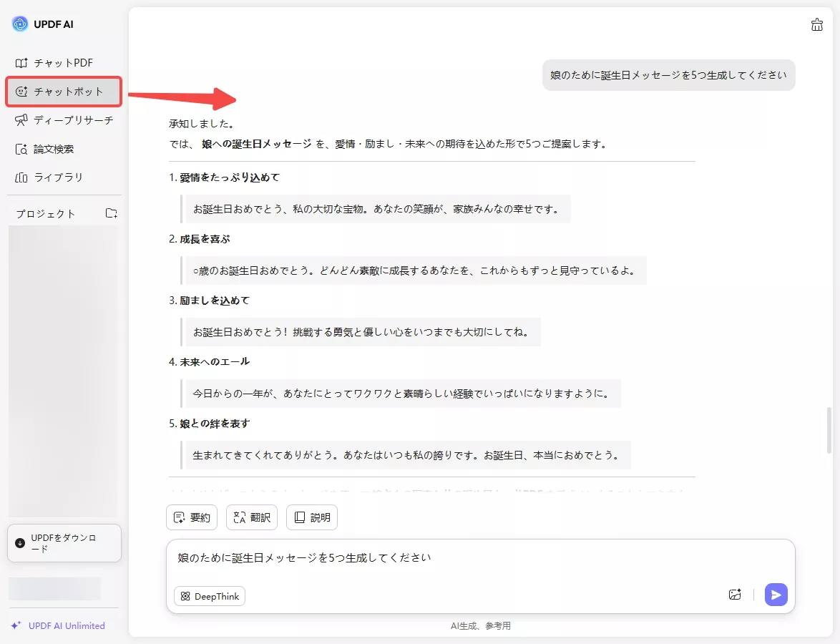Trigger the 説明 quick action
This screenshot has height=644, width=840.
coord(311,517)
